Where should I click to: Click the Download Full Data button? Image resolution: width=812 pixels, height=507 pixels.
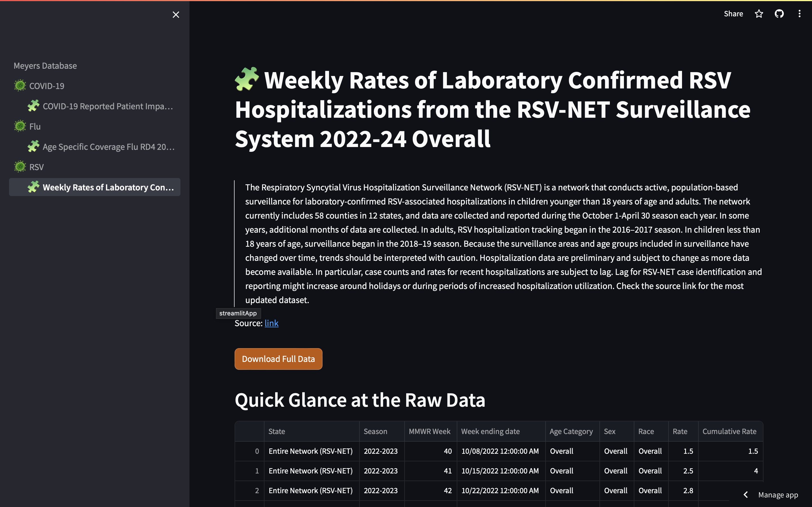278,359
